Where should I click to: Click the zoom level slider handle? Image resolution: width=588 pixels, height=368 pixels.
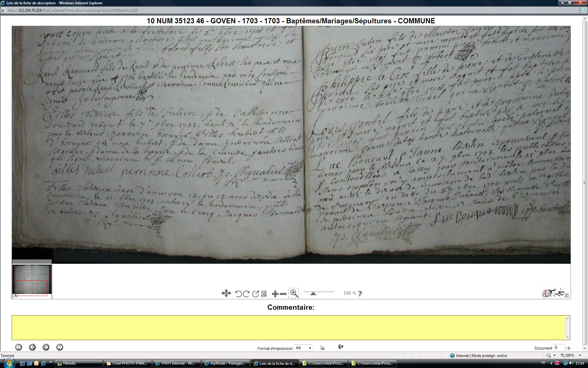(313, 293)
